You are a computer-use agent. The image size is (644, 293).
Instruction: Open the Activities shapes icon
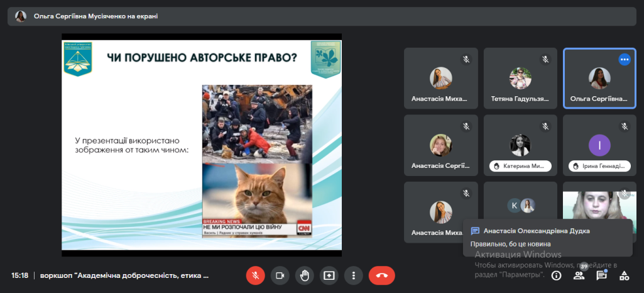624,275
